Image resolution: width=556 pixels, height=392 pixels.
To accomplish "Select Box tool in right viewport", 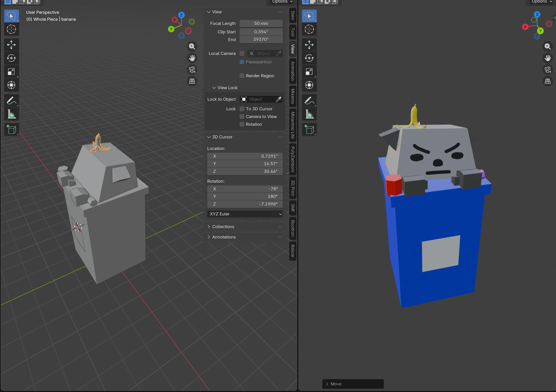I will (309, 16).
